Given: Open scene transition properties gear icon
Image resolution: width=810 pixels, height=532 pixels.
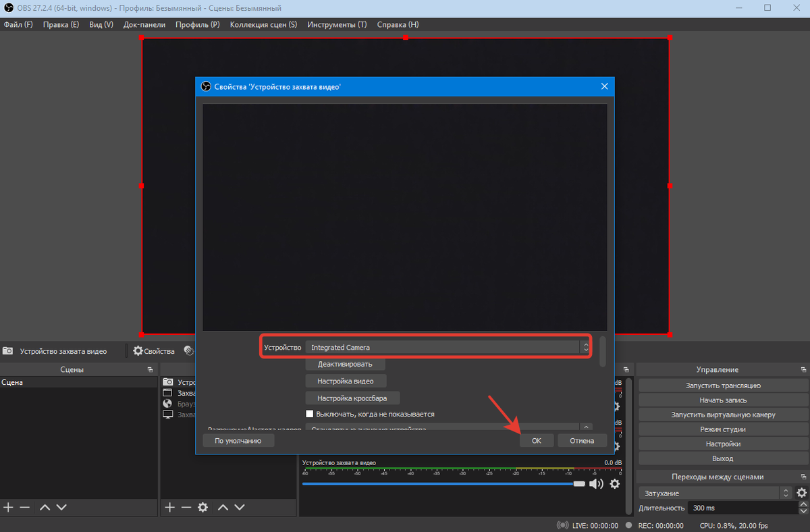Looking at the screenshot, I should 801,494.
